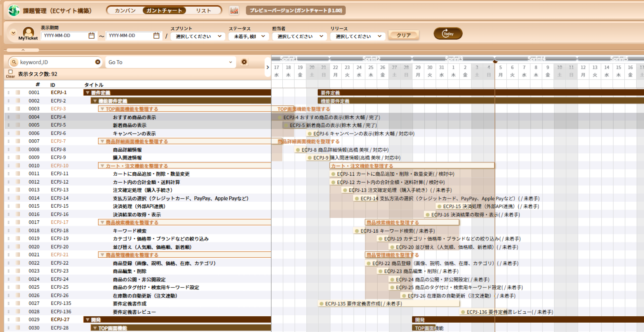This screenshot has height=332, width=644.
Task: Switch to the リスト view tab
Action: tap(203, 11)
